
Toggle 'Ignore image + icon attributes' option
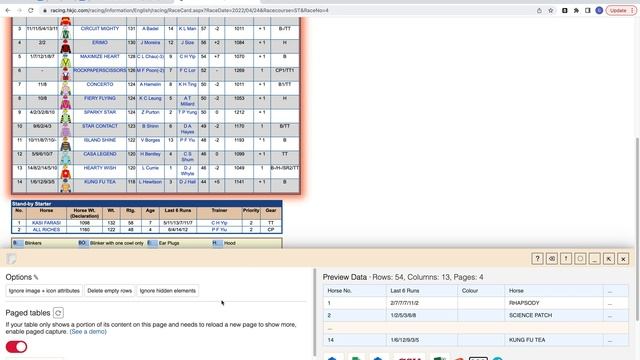pyautogui.click(x=44, y=291)
